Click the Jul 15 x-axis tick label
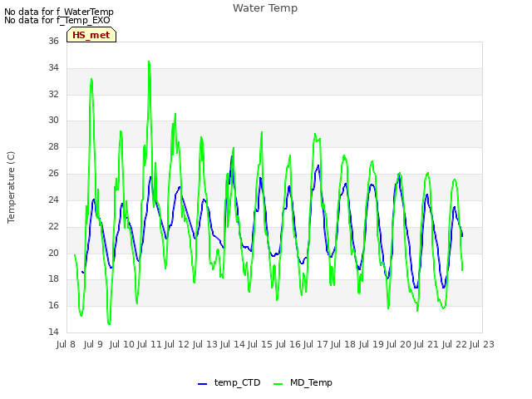 click(260, 344)
